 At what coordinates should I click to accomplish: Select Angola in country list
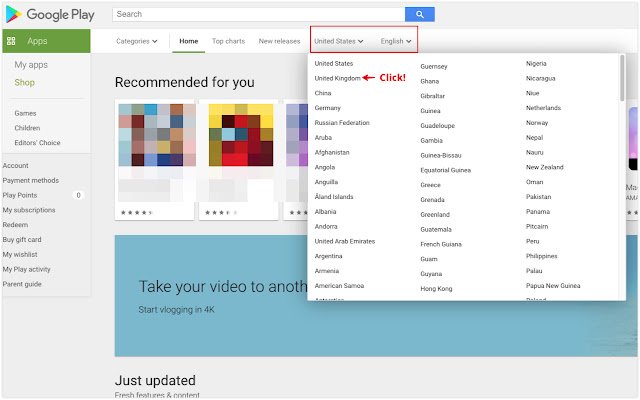tap(324, 167)
